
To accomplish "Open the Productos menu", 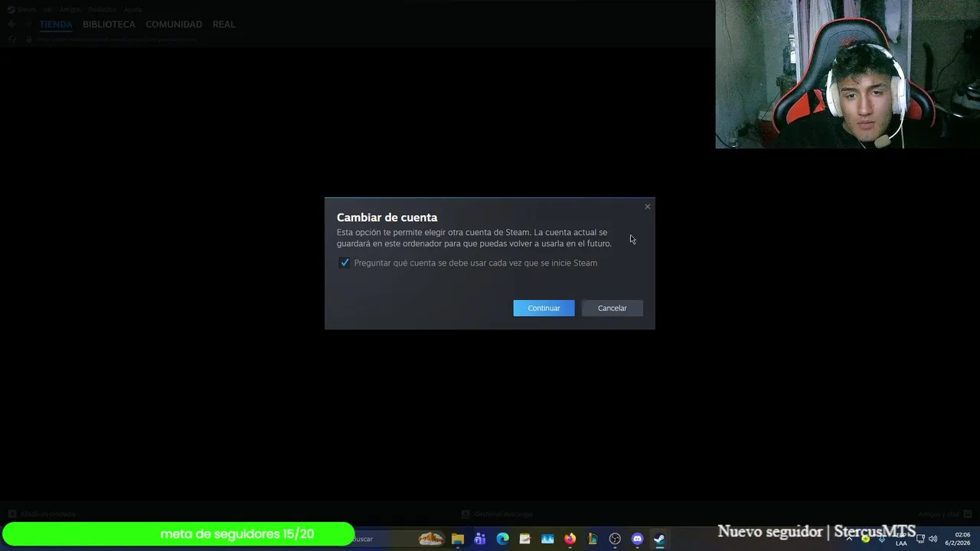I will (102, 9).
